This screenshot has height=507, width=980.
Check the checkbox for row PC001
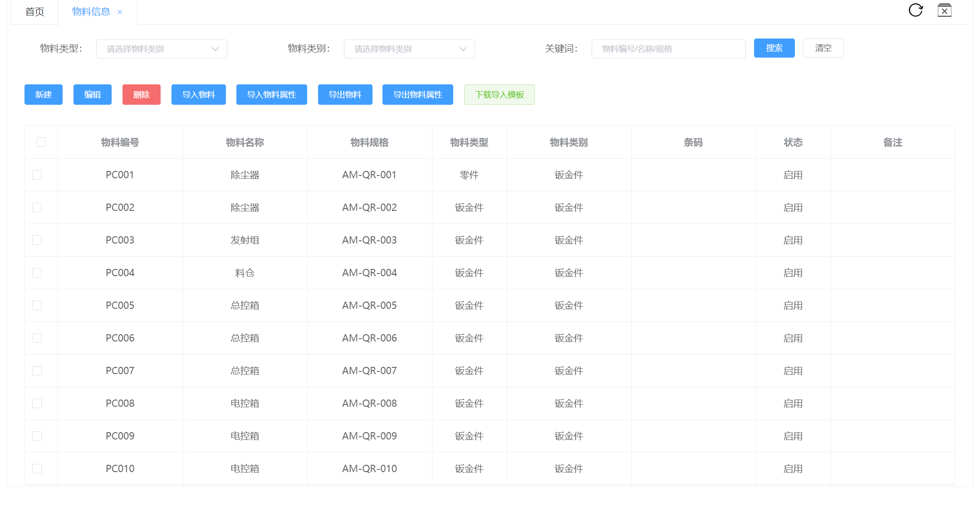pos(37,175)
